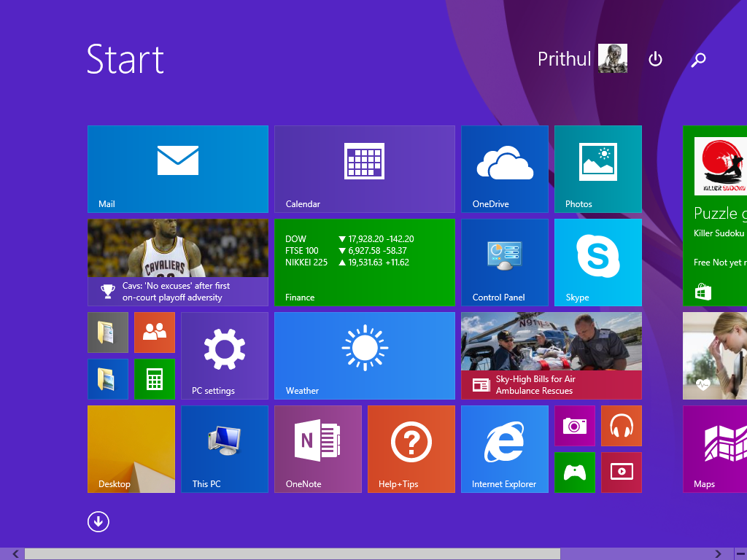Open Air Ambulance news article tile
Image resolution: width=747 pixels, height=560 pixels.
pos(551,356)
